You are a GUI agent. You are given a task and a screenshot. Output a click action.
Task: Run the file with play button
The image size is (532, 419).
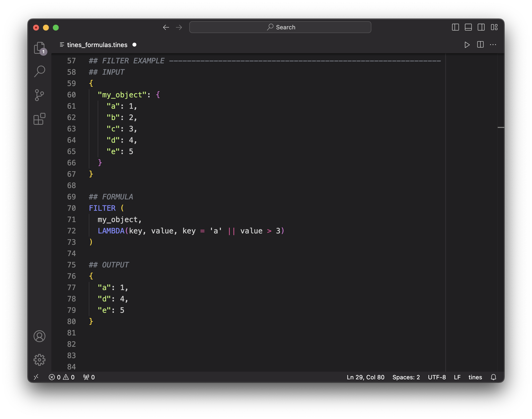point(467,45)
